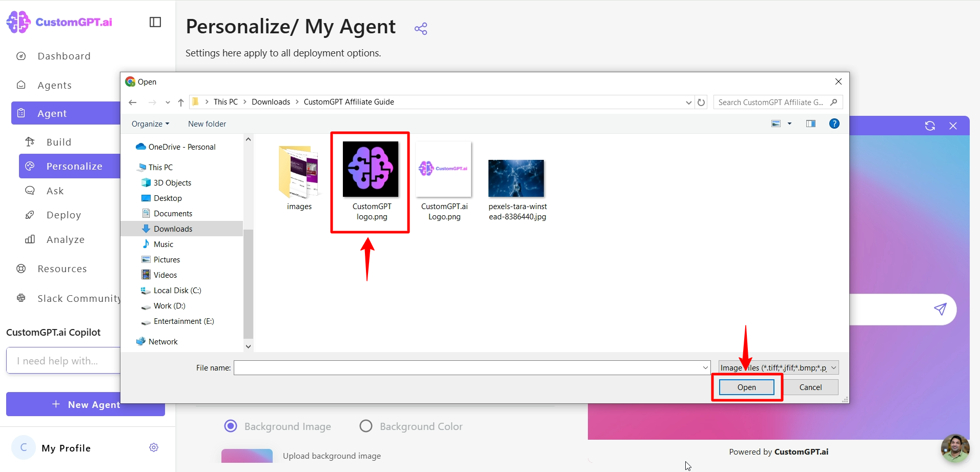Select Desktop in the navigation tree
The height and width of the screenshot is (472, 980).
tap(161, 198)
